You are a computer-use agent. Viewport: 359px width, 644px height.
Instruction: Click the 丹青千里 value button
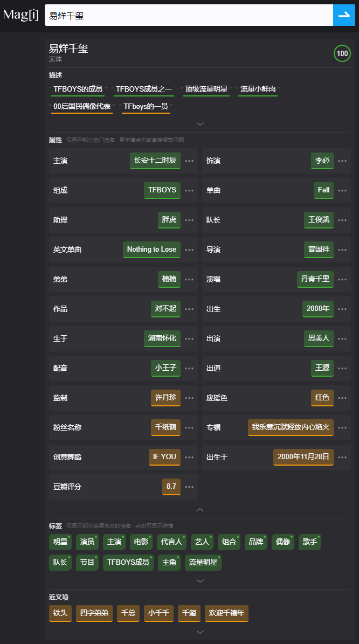click(315, 279)
